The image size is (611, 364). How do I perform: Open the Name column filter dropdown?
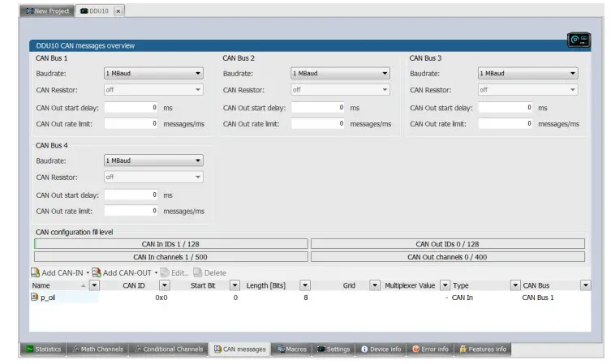[x=94, y=285]
